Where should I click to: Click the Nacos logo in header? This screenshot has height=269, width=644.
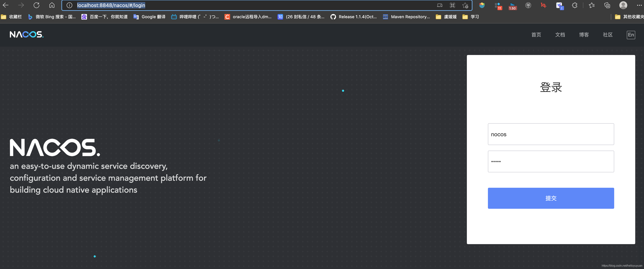pyautogui.click(x=26, y=35)
